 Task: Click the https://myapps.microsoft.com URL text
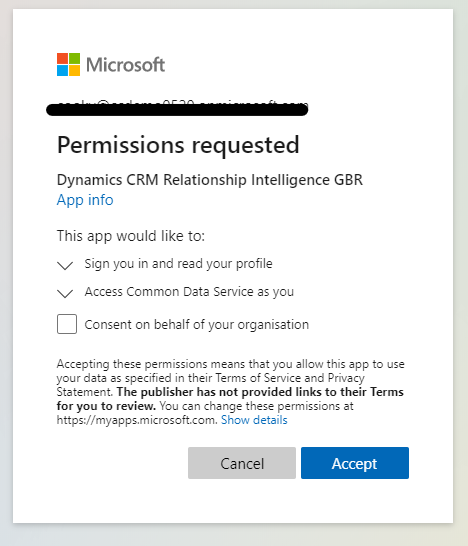(137, 420)
